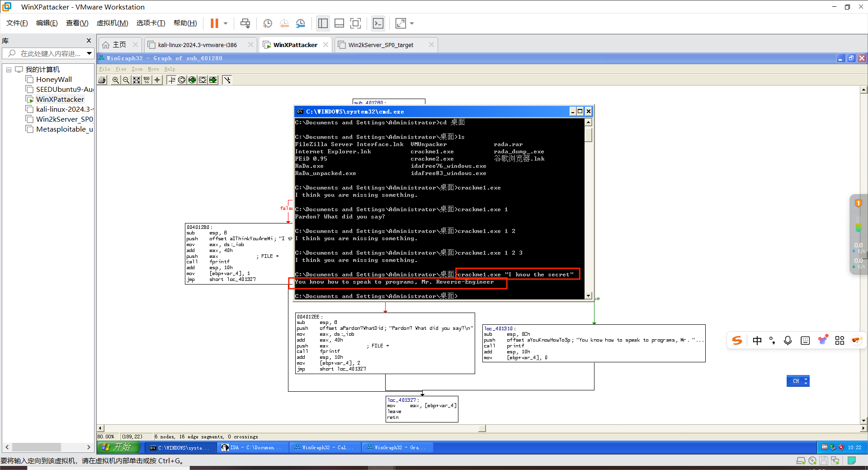The width and height of the screenshot is (868, 470).
Task: Open the WinGraph32 Move menu
Action: tap(153, 69)
